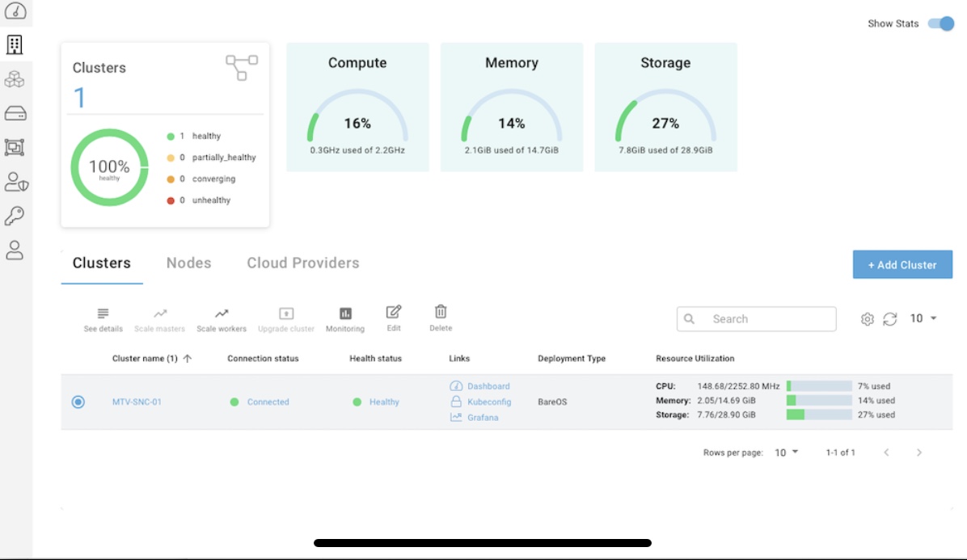Toggle the Show Stats switch
The width and height of the screenshot is (967, 560).
point(941,23)
